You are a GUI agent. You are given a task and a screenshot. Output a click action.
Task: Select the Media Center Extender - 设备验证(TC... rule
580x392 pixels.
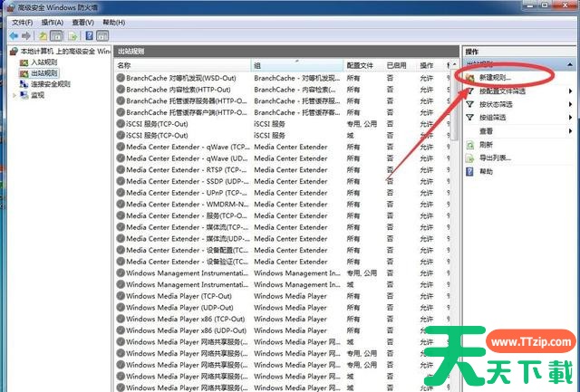pyautogui.click(x=188, y=262)
